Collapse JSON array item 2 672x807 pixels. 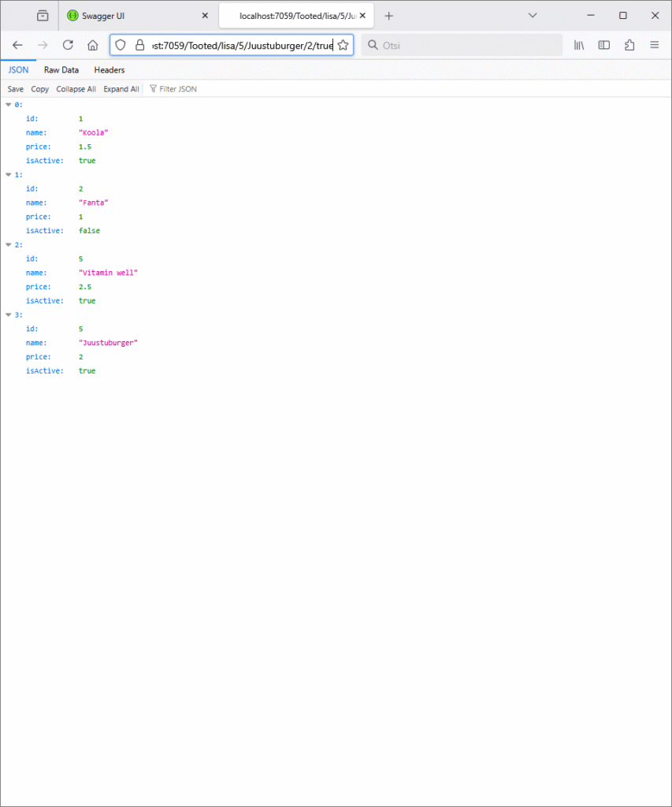9,245
